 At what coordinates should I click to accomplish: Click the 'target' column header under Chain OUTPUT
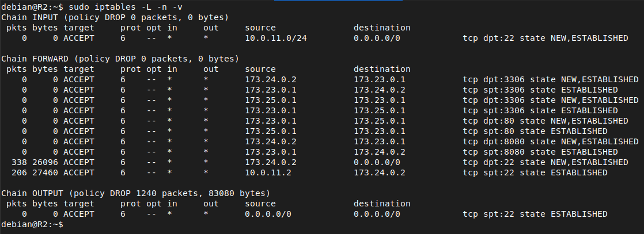click(x=79, y=204)
